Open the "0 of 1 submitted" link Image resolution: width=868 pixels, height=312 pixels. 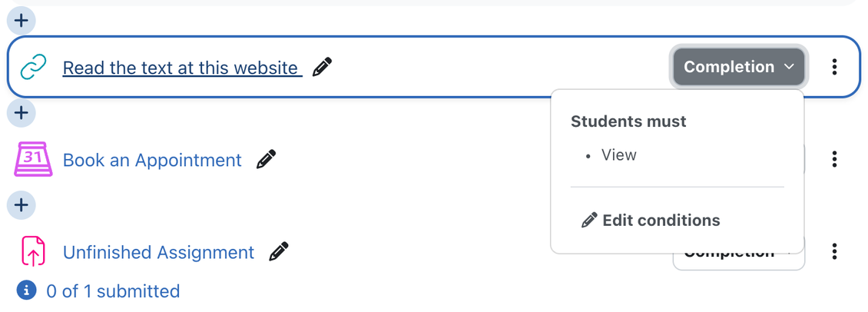113,291
